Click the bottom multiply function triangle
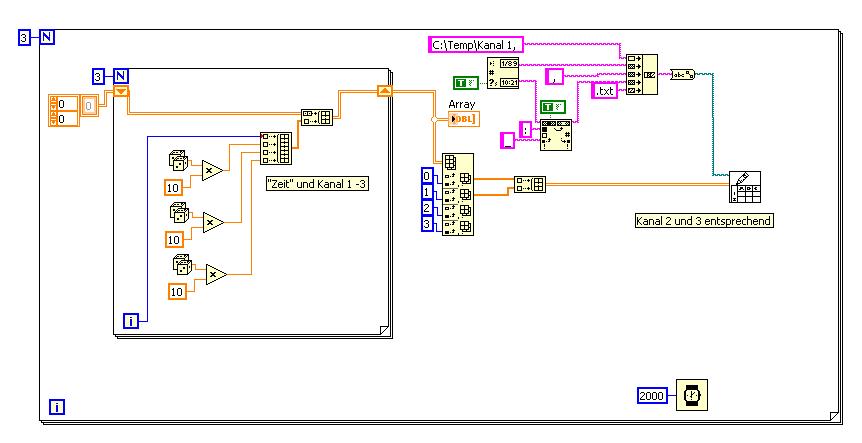The height and width of the screenshot is (443, 862). pyautogui.click(x=216, y=274)
